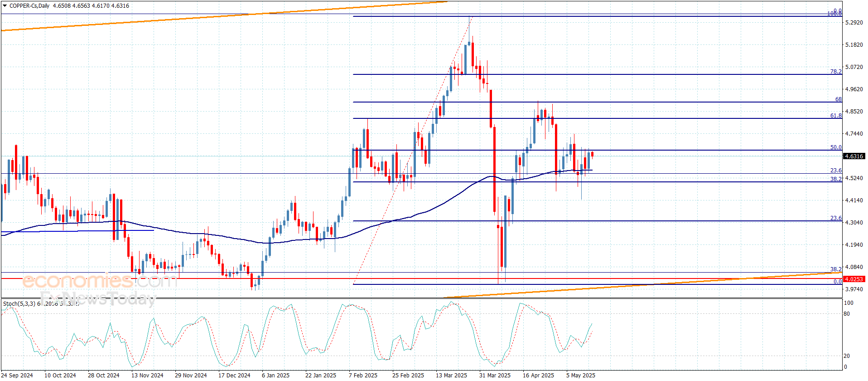The height and width of the screenshot is (381, 868).
Task: Select the 50.0 Fibonacci level label
Action: click(835, 147)
